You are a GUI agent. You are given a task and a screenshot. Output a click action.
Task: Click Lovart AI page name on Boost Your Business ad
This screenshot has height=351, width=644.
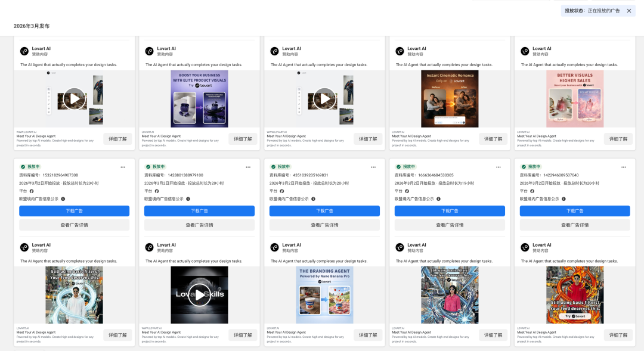pos(166,49)
